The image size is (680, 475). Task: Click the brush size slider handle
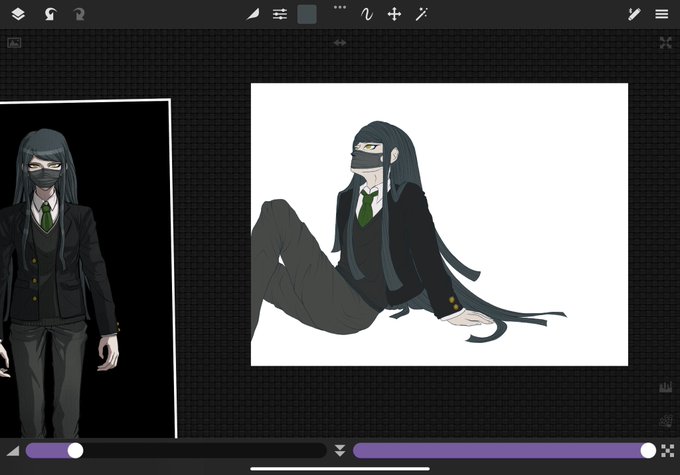pyautogui.click(x=75, y=451)
